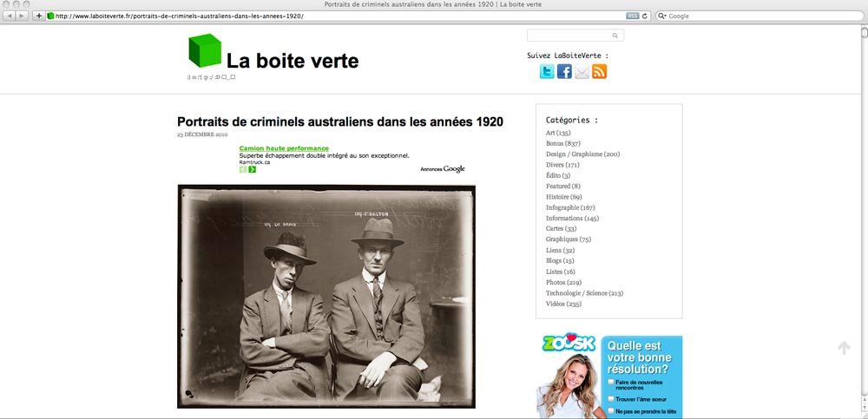Click the RSS badge in the address bar
The image size is (868, 419).
632,16
